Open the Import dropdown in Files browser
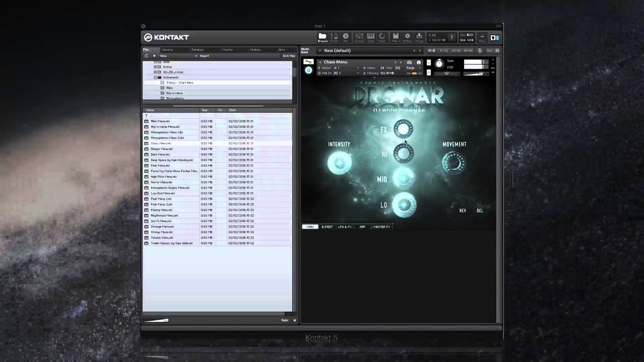 (204, 56)
